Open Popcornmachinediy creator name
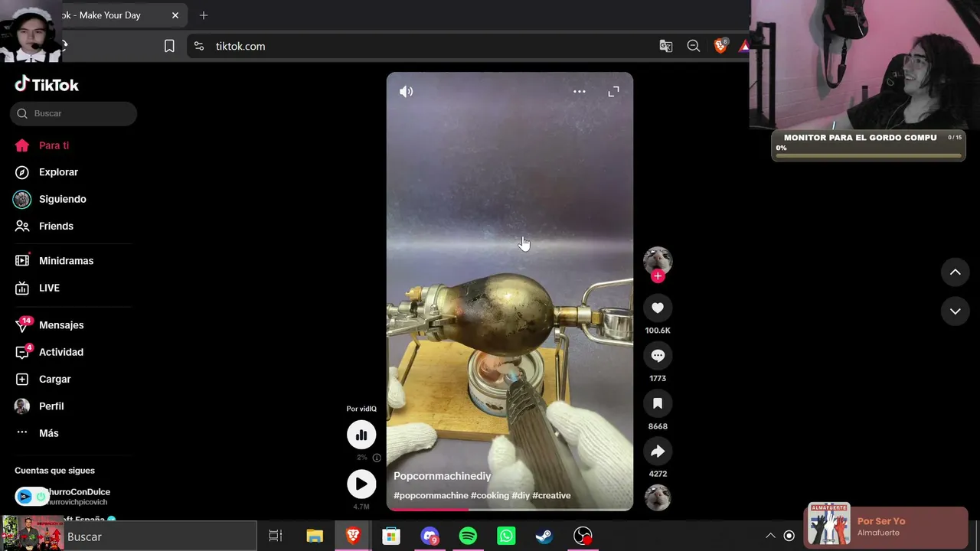This screenshot has height=551, width=980. pyautogui.click(x=443, y=476)
